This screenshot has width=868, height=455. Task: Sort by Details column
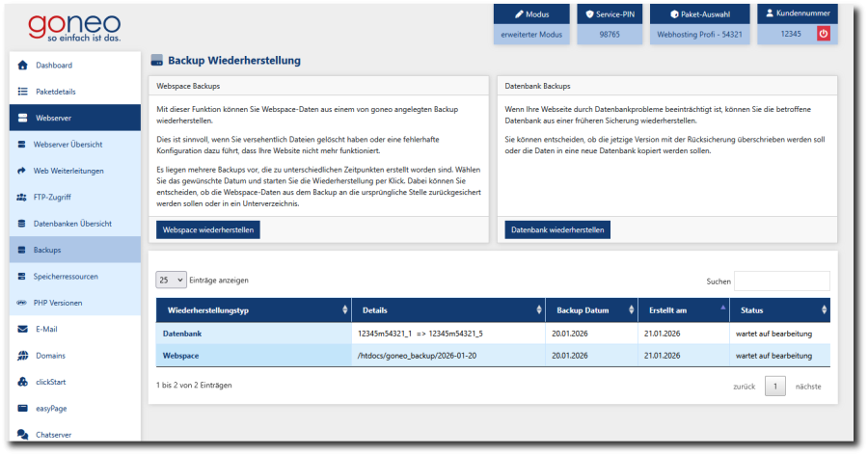click(x=448, y=310)
